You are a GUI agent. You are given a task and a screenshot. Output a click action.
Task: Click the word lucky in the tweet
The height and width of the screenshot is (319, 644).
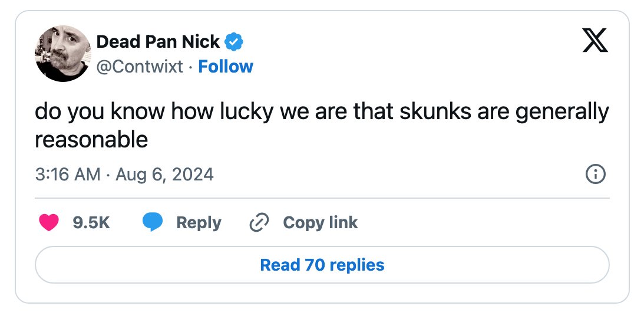[246, 112]
